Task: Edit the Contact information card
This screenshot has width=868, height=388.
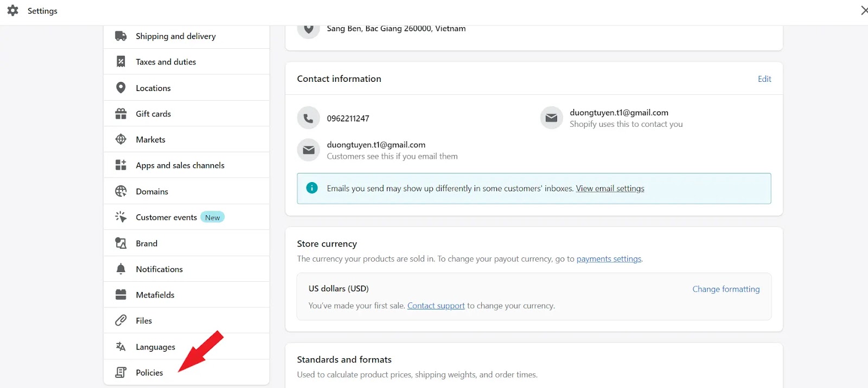Action: (x=764, y=79)
